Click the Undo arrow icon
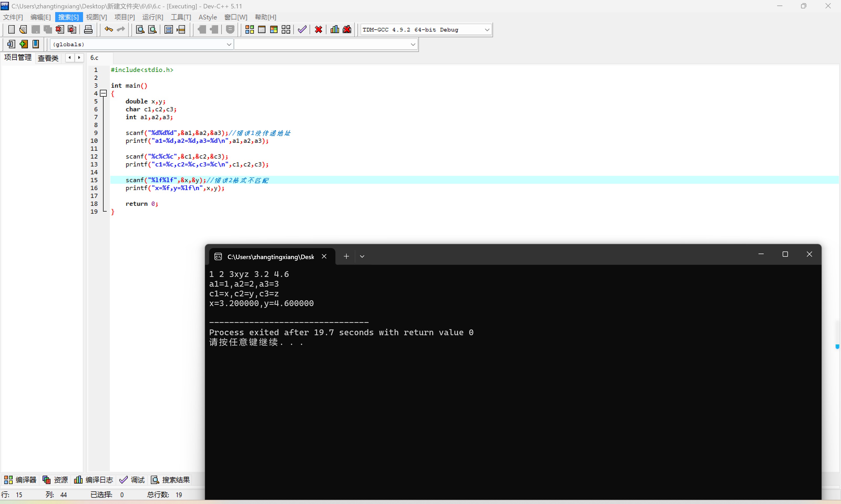The height and width of the screenshot is (504, 841). (109, 30)
